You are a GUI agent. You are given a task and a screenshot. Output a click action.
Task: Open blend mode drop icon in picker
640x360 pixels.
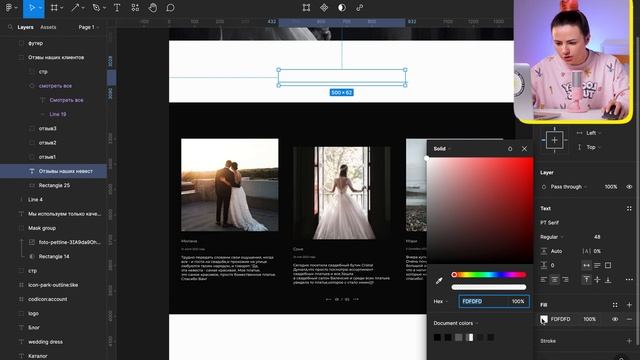[x=510, y=149]
